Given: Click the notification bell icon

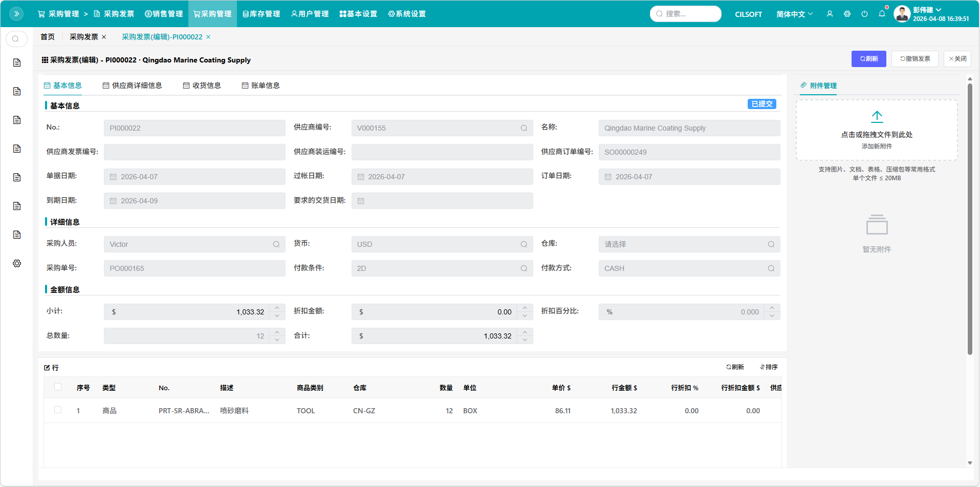Looking at the screenshot, I should coord(882,14).
